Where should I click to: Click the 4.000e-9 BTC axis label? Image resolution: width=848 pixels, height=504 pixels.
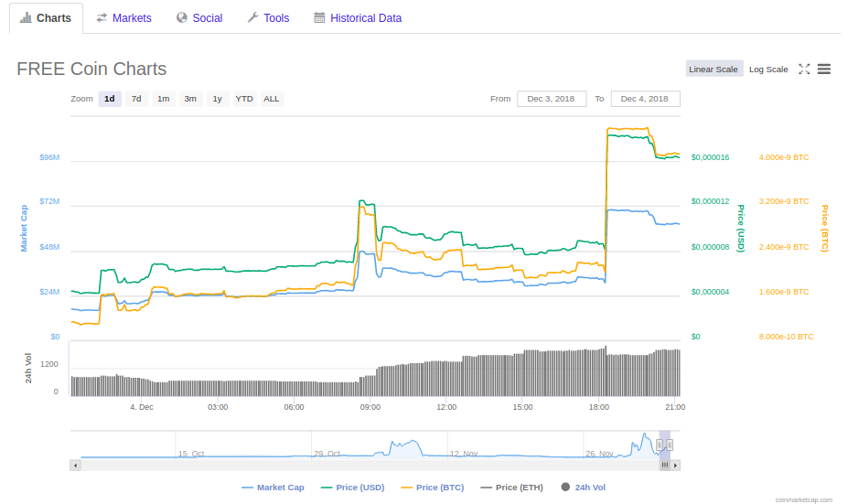(x=784, y=157)
